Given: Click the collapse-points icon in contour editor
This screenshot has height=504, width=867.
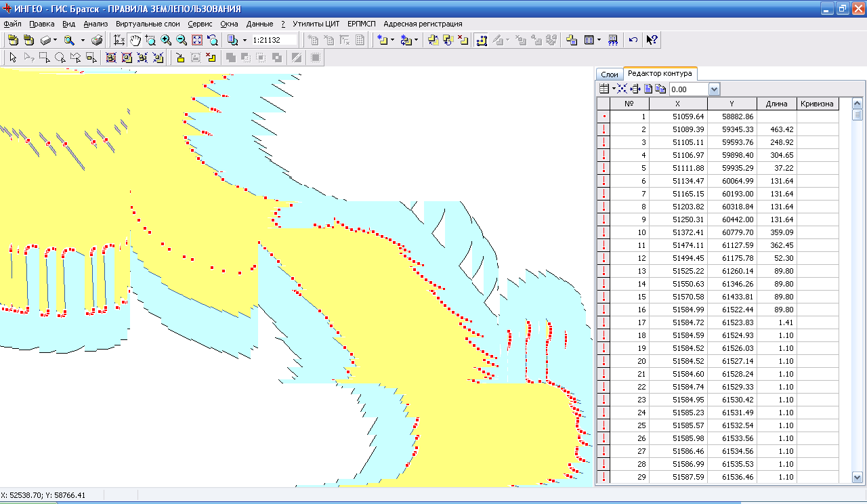Looking at the screenshot, I should [x=622, y=89].
